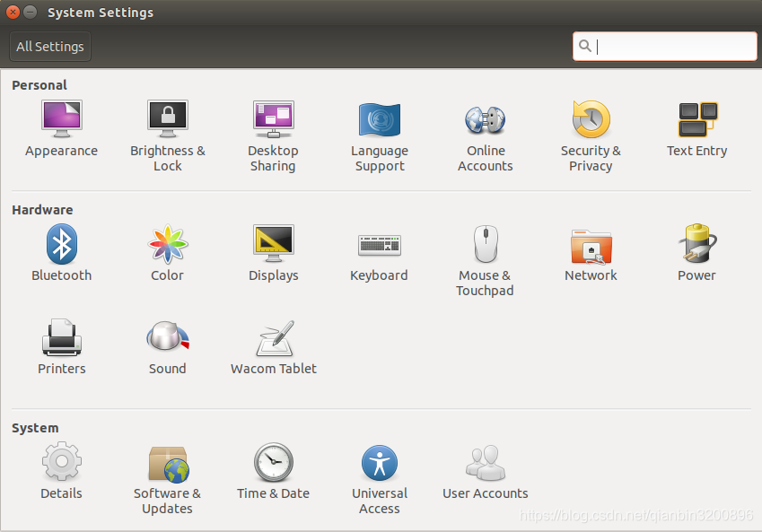Open Universal Access settings
This screenshot has width=762, height=532.
tap(380, 478)
